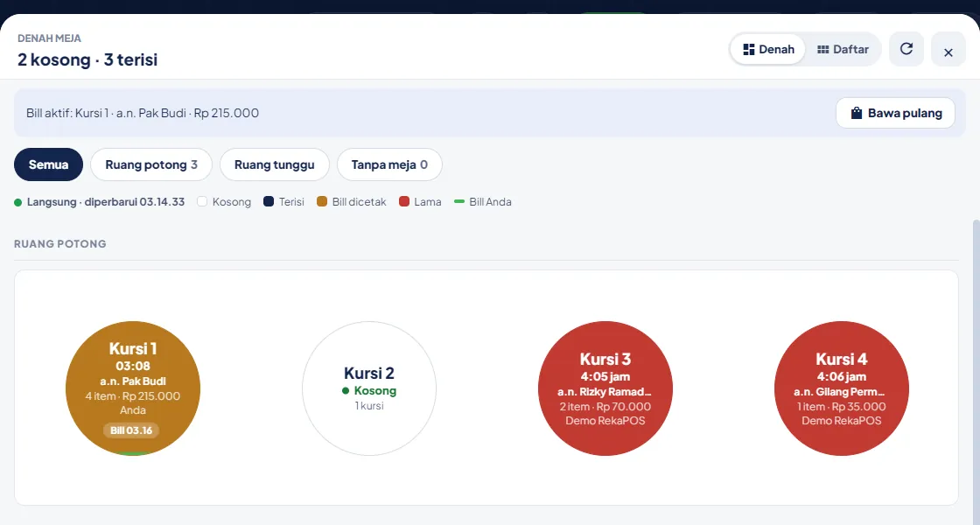The image size is (980, 525).
Task: Click "1 item · Rp 35.000" on Kursi 4
Action: tap(841, 406)
